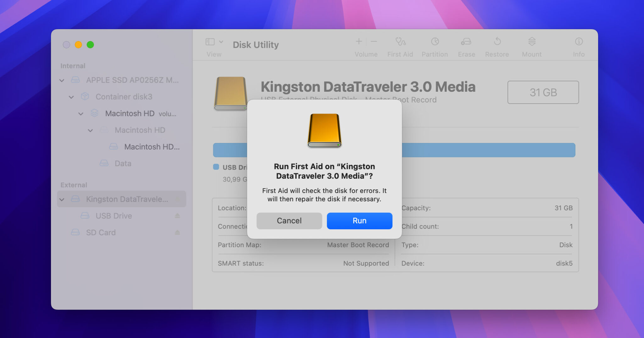Collapse the APPLE SSD disclosure triangle
This screenshot has width=644, height=338.
62,80
